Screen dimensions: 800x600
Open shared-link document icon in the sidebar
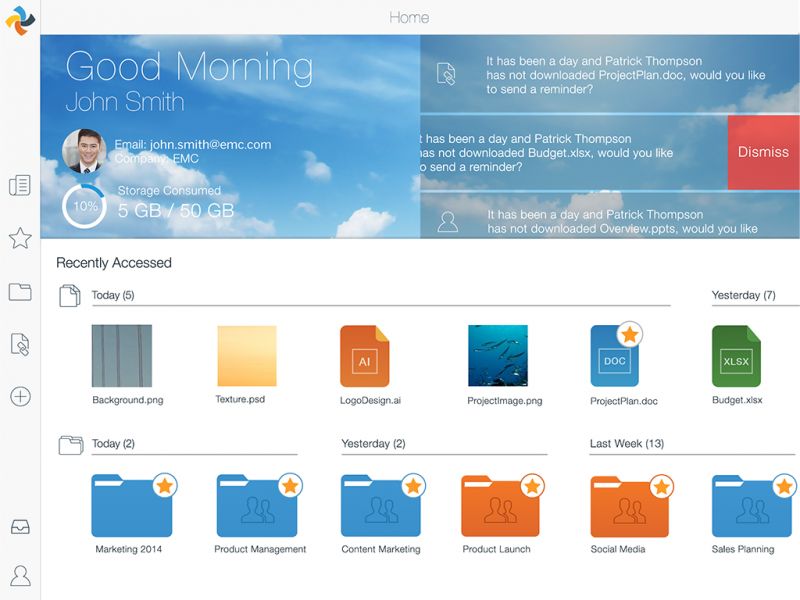20,344
